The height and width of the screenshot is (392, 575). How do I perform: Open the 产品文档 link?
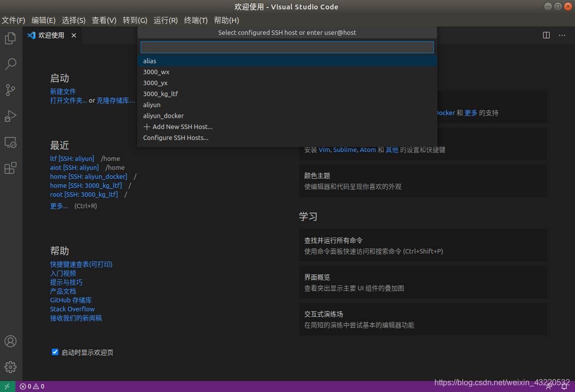pos(63,291)
